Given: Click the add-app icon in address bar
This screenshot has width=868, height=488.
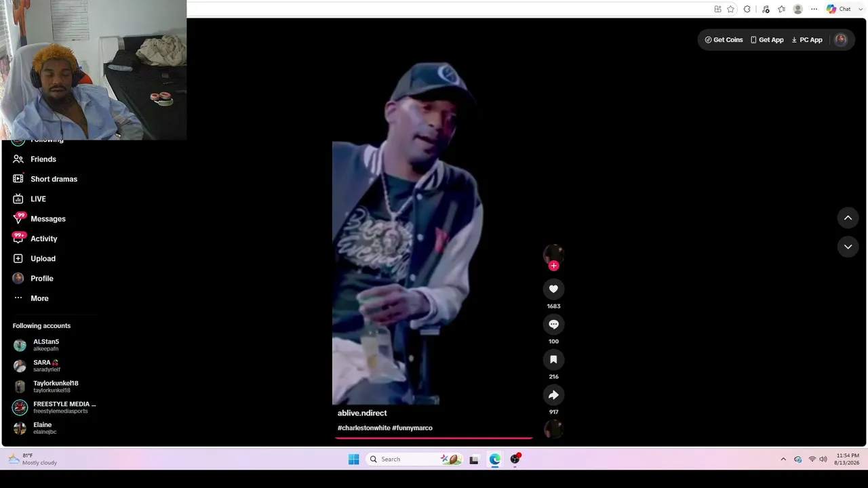Looking at the screenshot, I should [717, 9].
